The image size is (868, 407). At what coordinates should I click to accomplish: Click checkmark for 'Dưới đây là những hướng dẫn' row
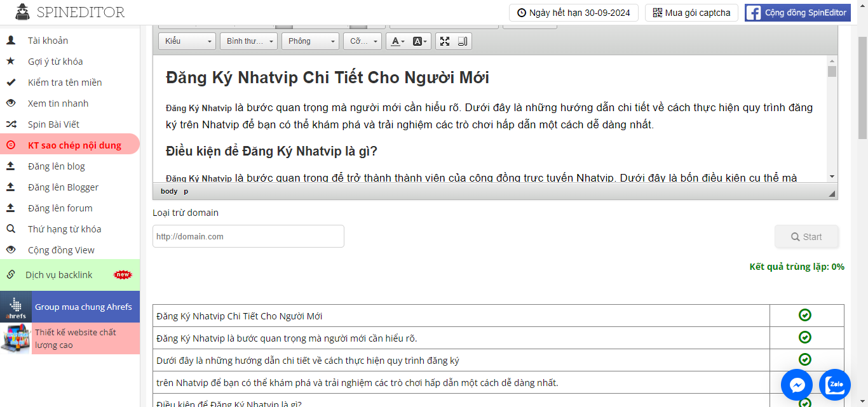(x=805, y=359)
